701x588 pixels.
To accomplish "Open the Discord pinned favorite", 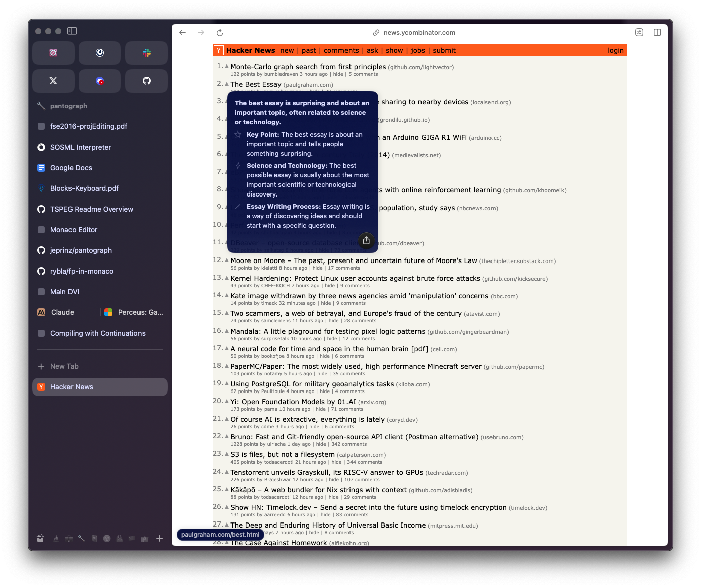I will 100,81.
